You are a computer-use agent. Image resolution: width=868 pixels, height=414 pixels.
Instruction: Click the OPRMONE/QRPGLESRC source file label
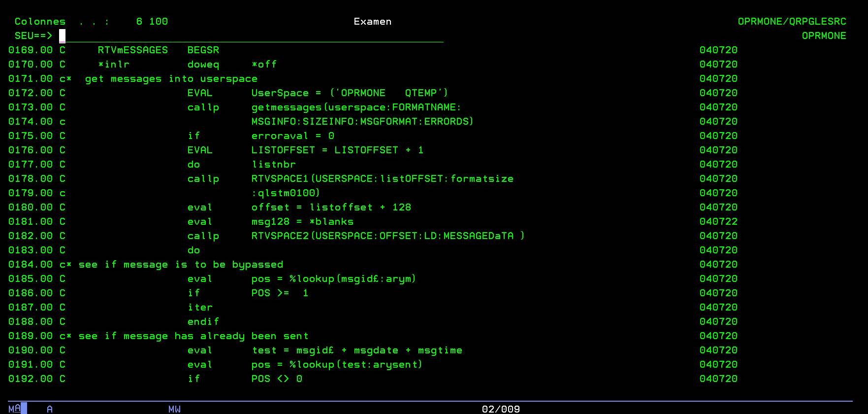coord(792,22)
